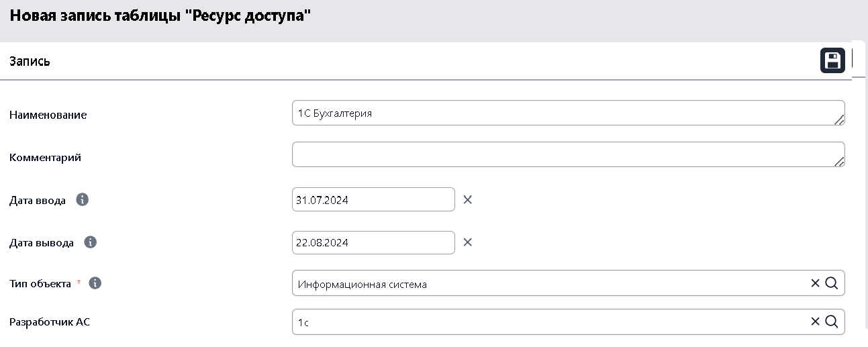
Task: Clear the Дата вывода date value
Action: pyautogui.click(x=468, y=242)
